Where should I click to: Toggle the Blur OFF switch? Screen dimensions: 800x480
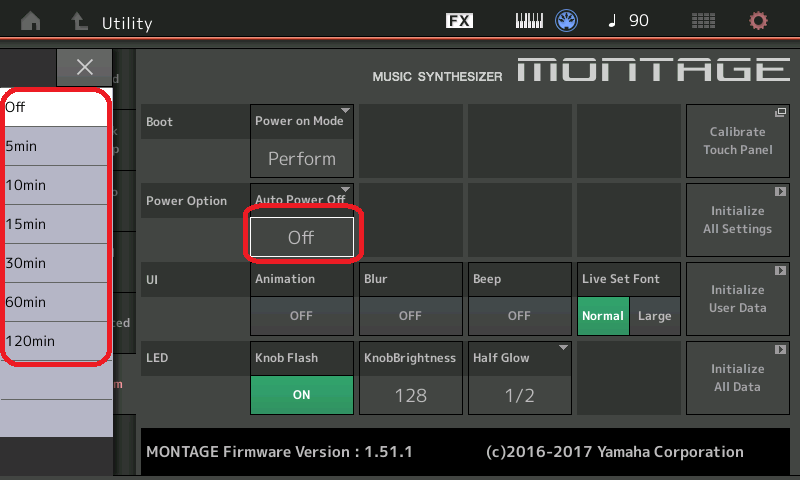410,315
